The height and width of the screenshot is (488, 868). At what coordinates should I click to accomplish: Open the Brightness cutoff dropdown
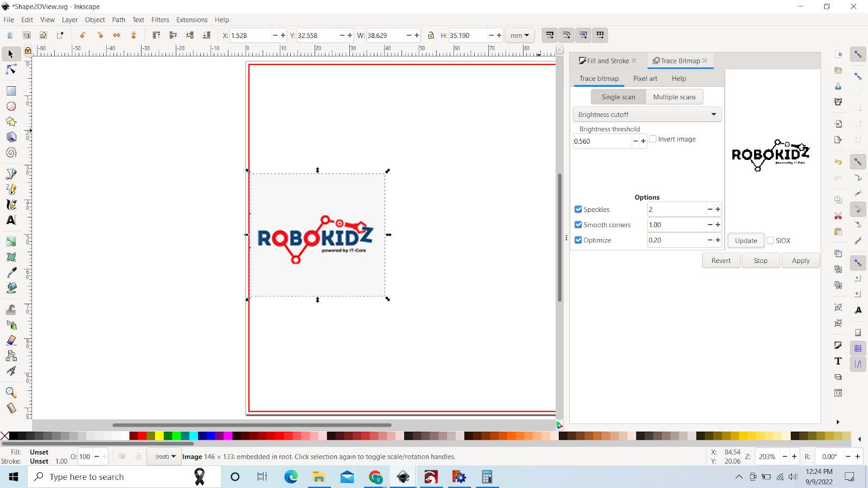(x=647, y=114)
